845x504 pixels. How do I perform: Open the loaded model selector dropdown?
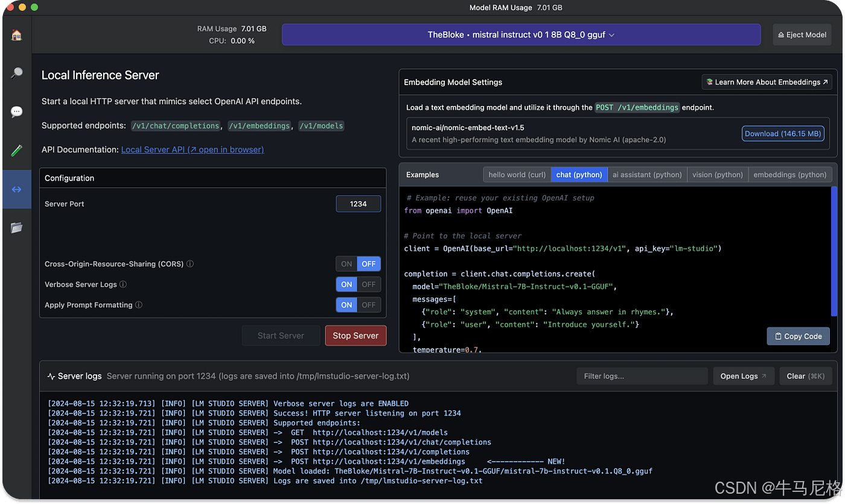pyautogui.click(x=521, y=34)
